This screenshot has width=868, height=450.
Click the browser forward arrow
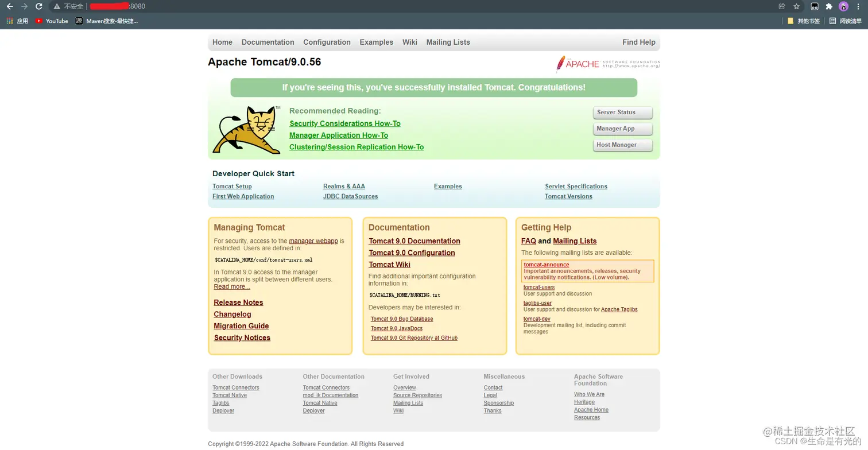point(24,6)
